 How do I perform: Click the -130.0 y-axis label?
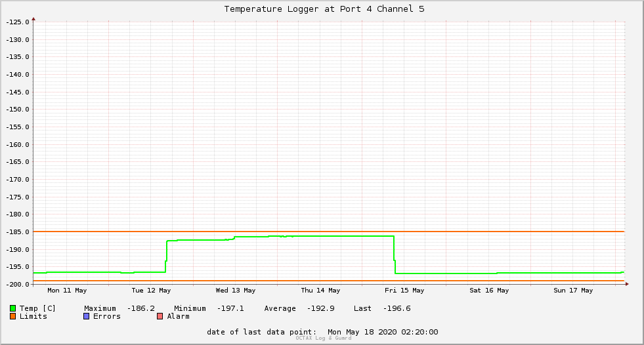pos(18,40)
